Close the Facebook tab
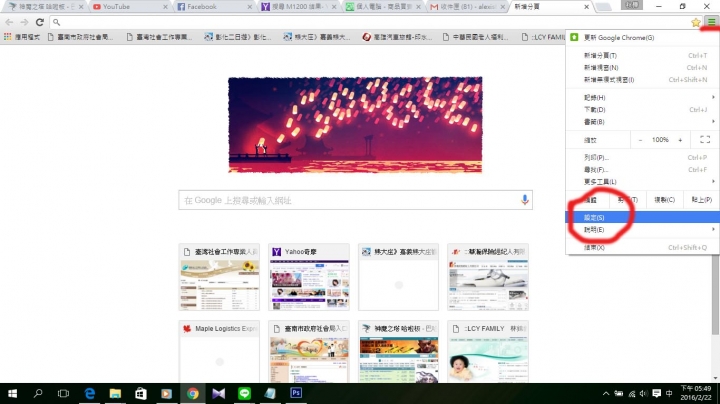 (250, 7)
